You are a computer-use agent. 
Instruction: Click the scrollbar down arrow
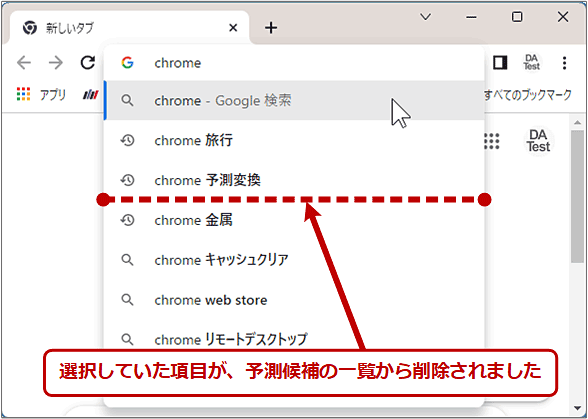(x=577, y=408)
